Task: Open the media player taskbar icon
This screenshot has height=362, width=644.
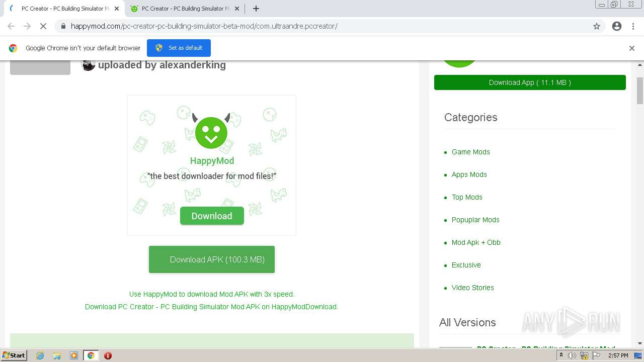Action: coord(74,355)
